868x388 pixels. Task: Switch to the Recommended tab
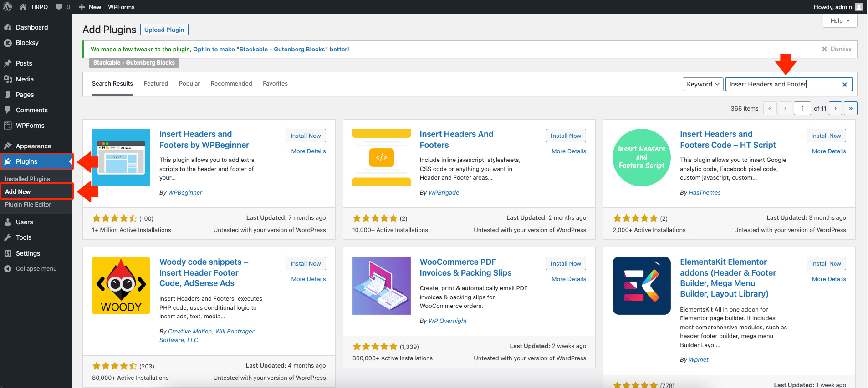(231, 84)
